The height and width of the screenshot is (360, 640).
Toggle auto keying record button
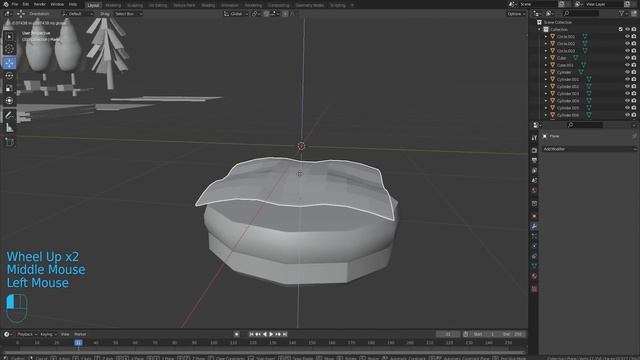click(x=236, y=334)
